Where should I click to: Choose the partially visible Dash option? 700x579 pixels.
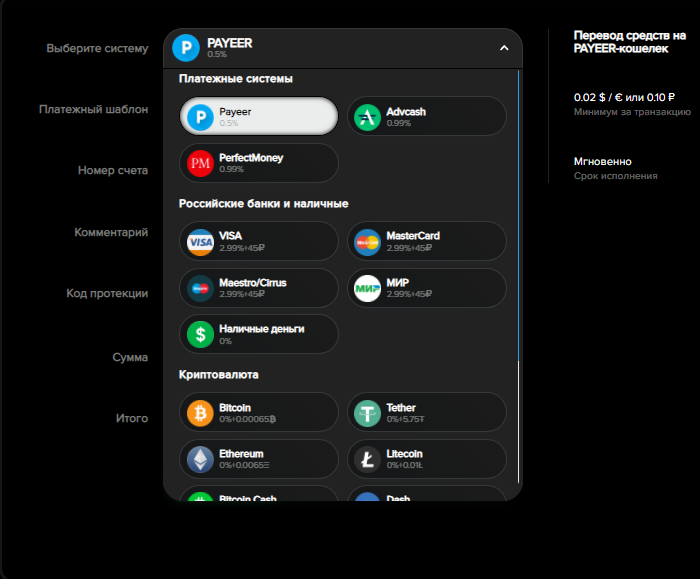pos(427,493)
